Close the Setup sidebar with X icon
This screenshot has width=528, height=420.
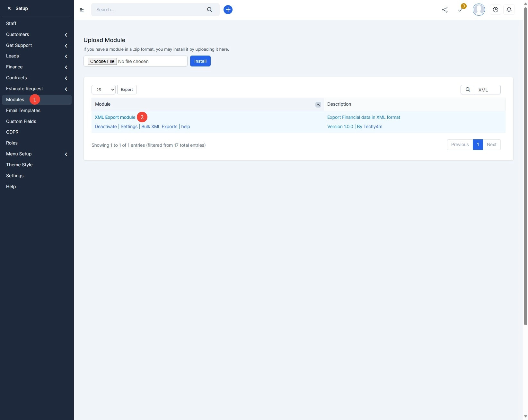click(9, 8)
